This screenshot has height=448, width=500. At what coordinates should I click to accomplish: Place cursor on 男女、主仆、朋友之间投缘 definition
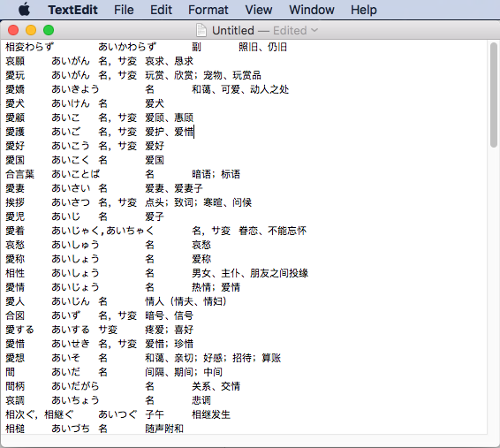pyautogui.click(x=250, y=273)
